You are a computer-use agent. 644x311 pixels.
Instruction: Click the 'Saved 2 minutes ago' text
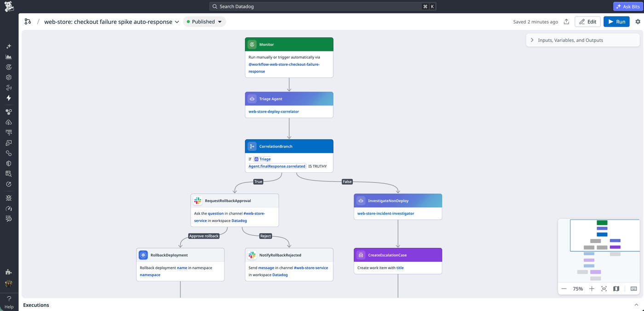pos(535,22)
